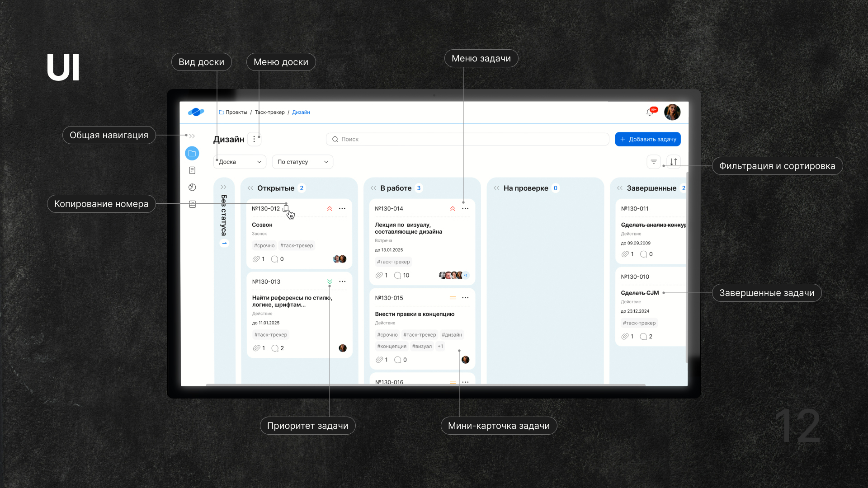The width and height of the screenshot is (868, 488).
Task: Open the analytics pie chart sidebar icon
Action: [192, 187]
